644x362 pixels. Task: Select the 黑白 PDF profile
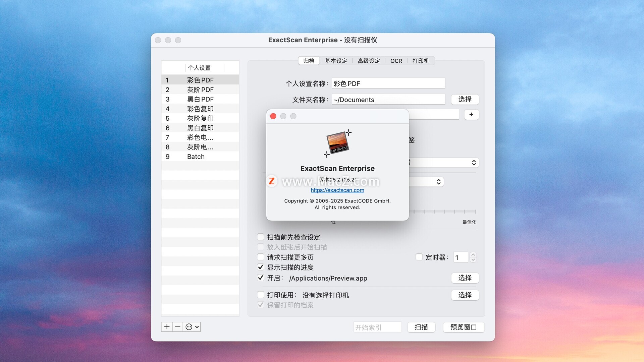(x=200, y=99)
